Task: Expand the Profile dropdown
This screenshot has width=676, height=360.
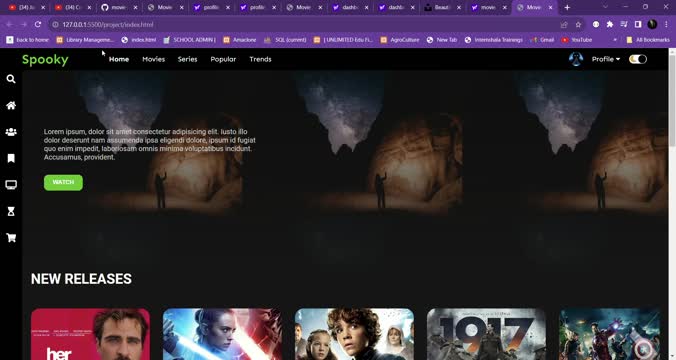Action: tap(606, 59)
